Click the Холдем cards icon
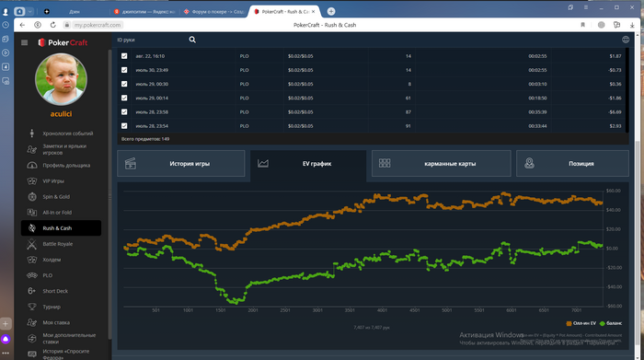 pyautogui.click(x=32, y=260)
